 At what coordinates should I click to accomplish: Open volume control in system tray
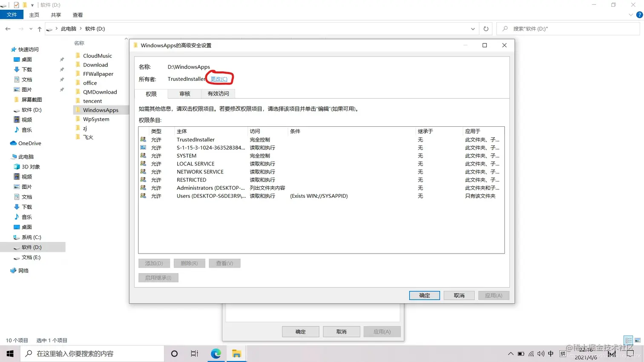point(540,353)
